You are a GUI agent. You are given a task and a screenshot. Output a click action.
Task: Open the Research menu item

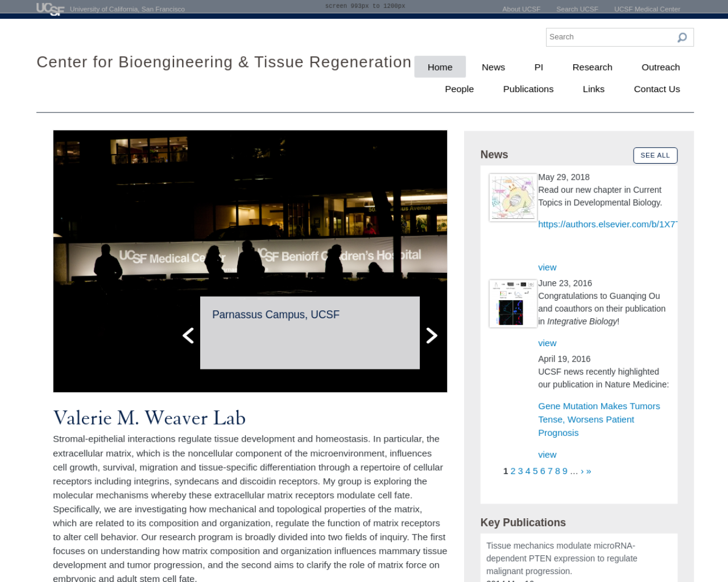pos(592,67)
